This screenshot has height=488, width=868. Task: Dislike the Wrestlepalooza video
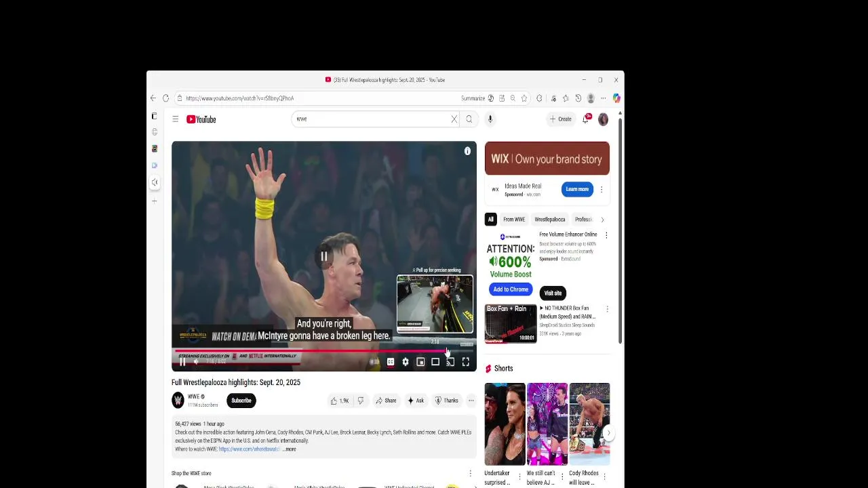tap(360, 401)
